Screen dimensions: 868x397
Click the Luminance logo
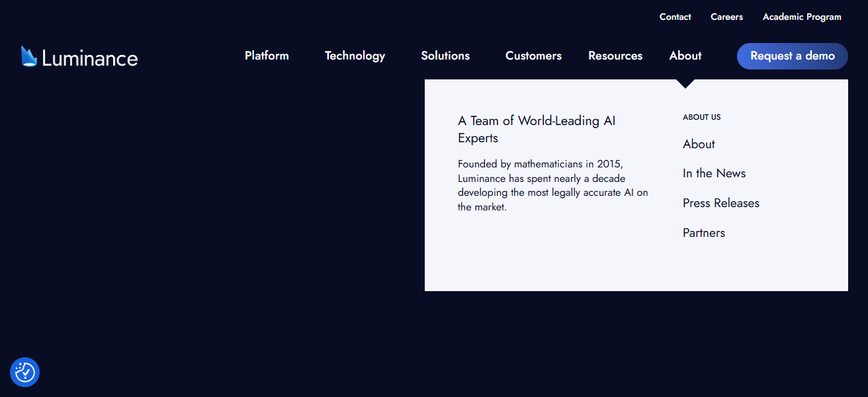tap(79, 57)
